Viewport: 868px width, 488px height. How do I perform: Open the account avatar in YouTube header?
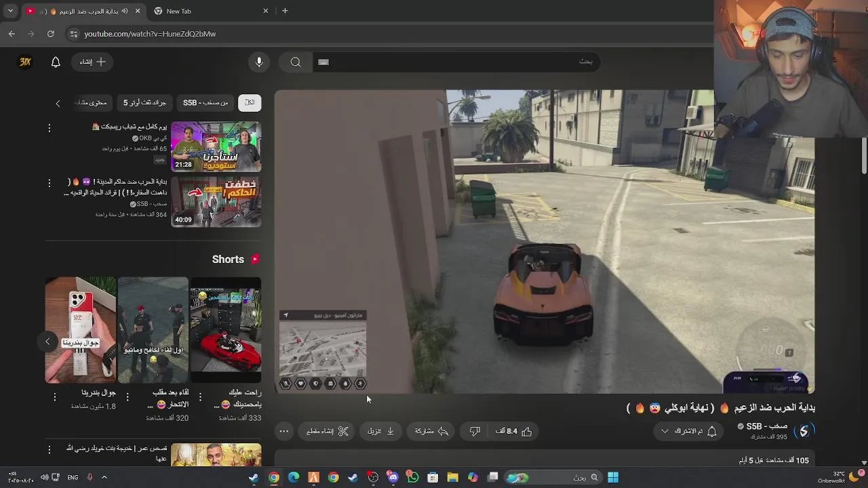tap(25, 62)
